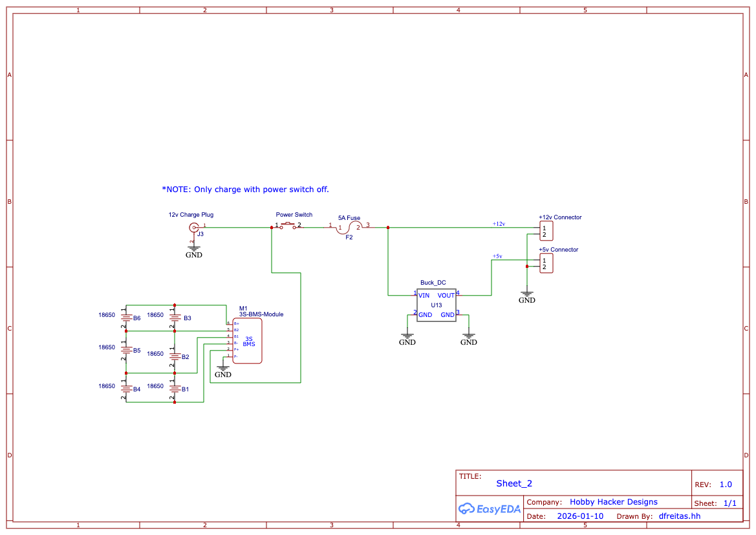The width and height of the screenshot is (756, 535).
Task: Click GND symbol under buck pin 2
Action: click(407, 339)
